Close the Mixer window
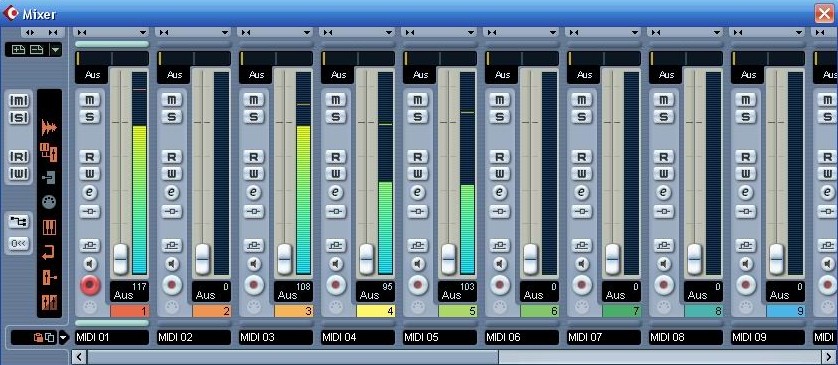Image resolution: width=838 pixels, height=365 pixels. tap(824, 13)
